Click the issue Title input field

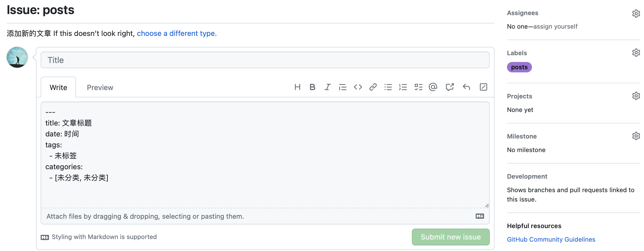tap(265, 60)
